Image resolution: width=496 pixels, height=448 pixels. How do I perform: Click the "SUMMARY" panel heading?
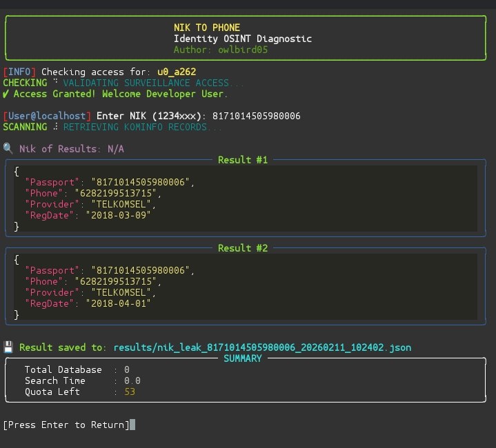click(243, 358)
